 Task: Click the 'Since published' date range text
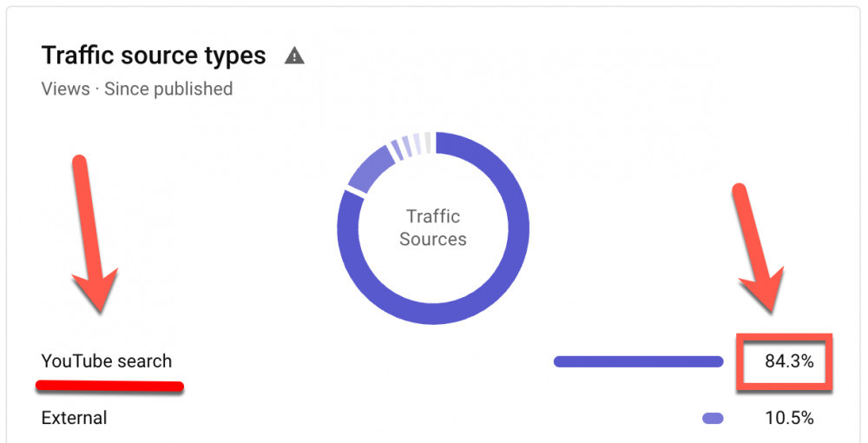coord(168,89)
